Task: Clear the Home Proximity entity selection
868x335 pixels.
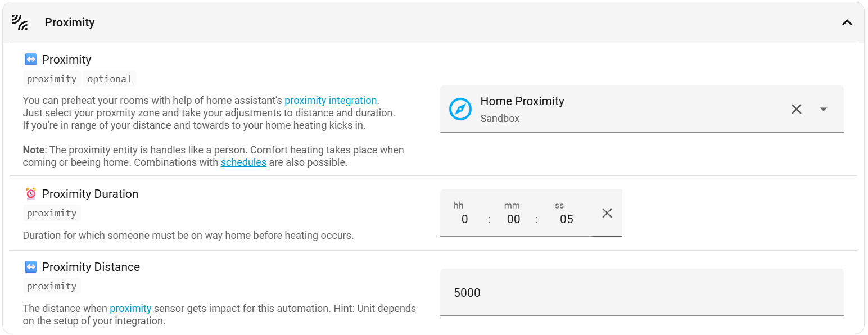Action: (x=796, y=109)
